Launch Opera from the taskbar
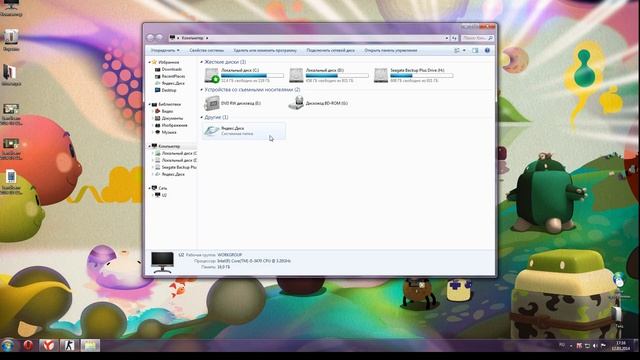Screen dimensions: 640x360 (x=28, y=345)
